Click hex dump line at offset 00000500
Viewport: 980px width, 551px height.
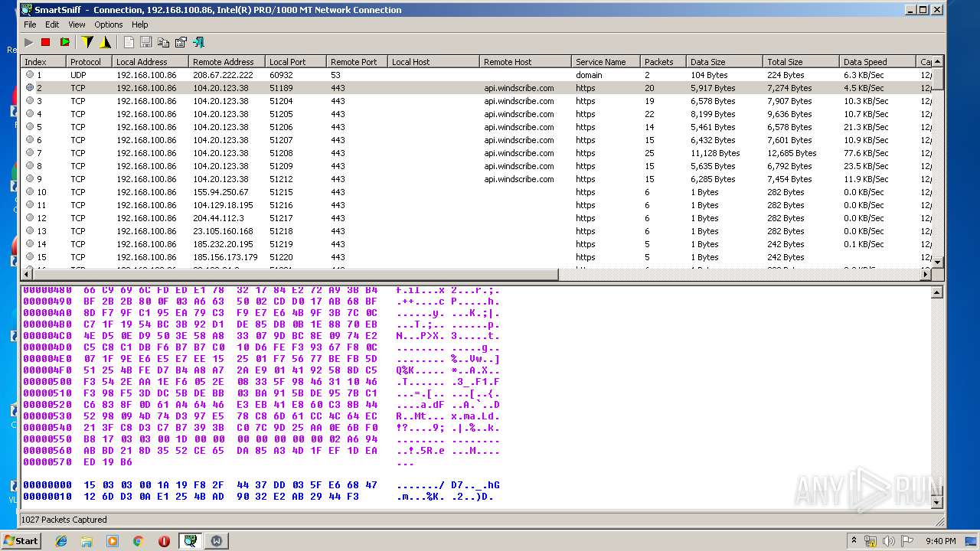[x=261, y=381]
